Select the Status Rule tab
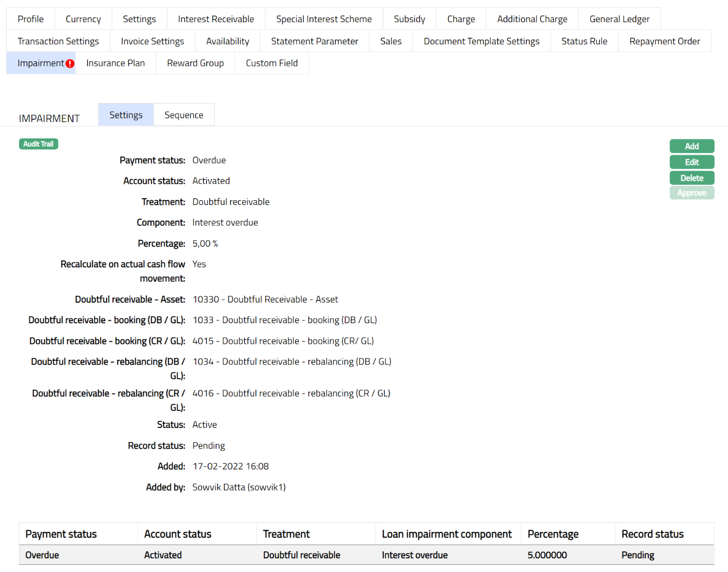This screenshot has height=572, width=728. [584, 41]
